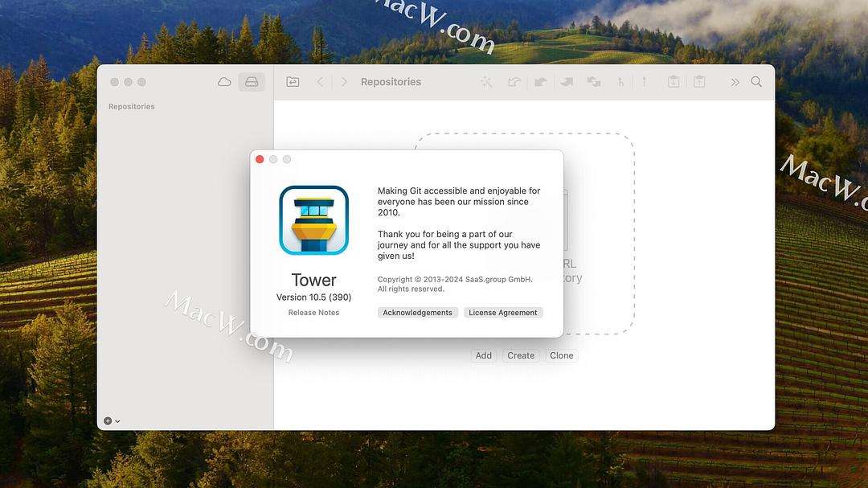Open Quick Open with the folder arrow icon
The image size is (868, 488).
click(x=293, y=82)
